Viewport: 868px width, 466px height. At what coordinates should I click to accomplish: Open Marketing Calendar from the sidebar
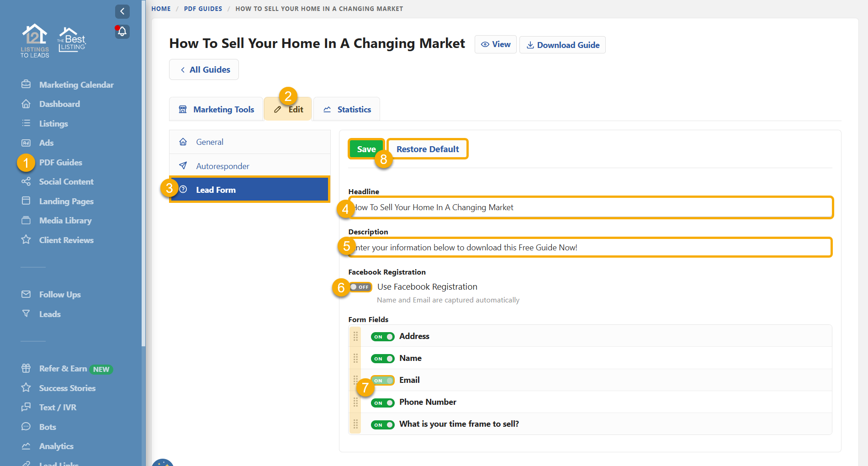click(x=76, y=85)
